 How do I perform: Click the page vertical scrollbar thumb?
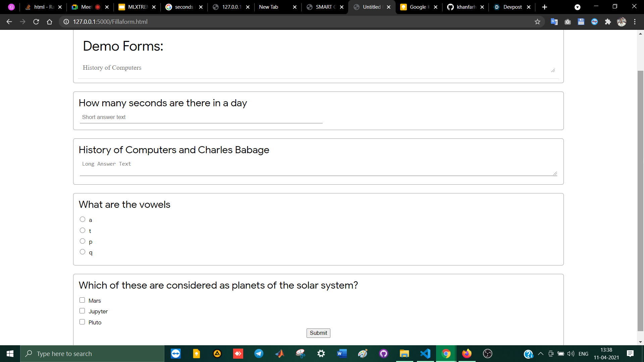640,200
